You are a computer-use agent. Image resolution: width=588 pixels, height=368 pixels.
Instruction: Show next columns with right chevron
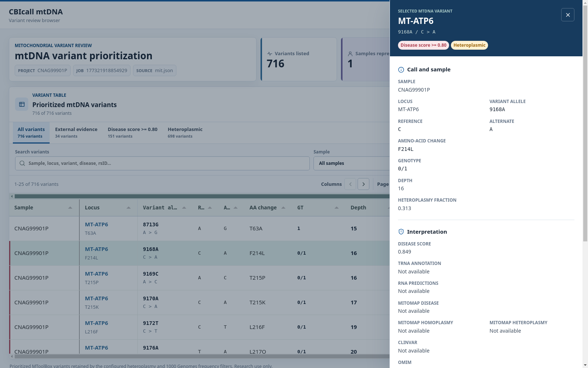coord(363,184)
